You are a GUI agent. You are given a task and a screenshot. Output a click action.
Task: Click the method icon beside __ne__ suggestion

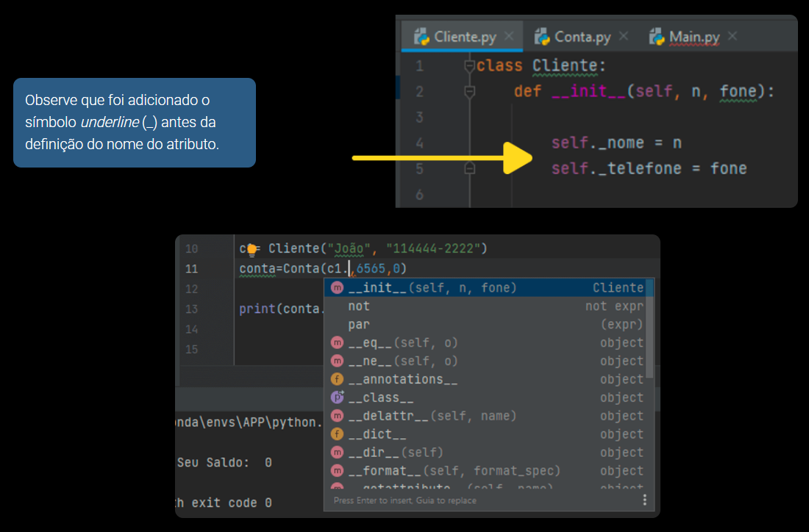337,361
